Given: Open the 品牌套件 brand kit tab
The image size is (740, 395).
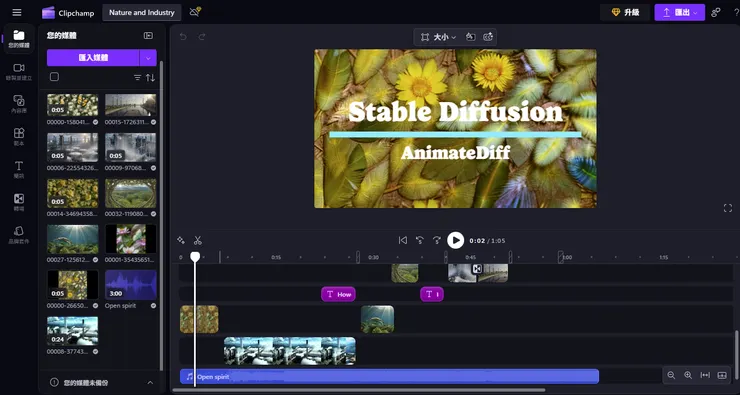Looking at the screenshot, I should pos(19,235).
